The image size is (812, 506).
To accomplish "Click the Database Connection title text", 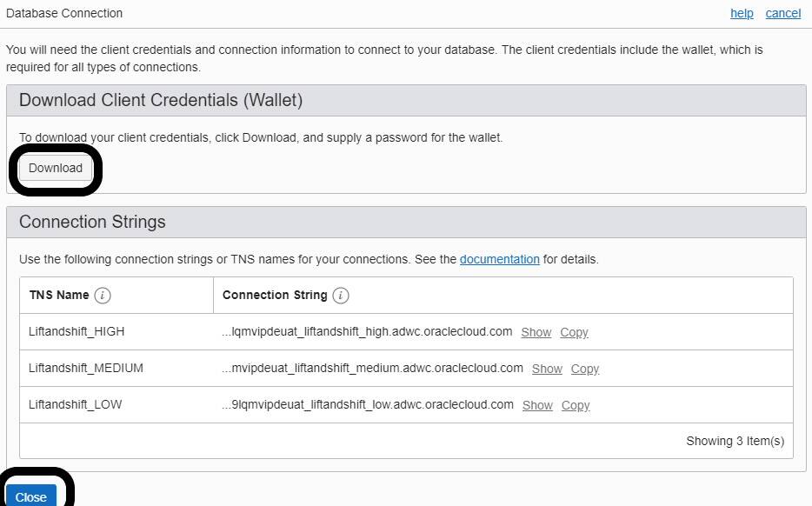I will coord(64,13).
